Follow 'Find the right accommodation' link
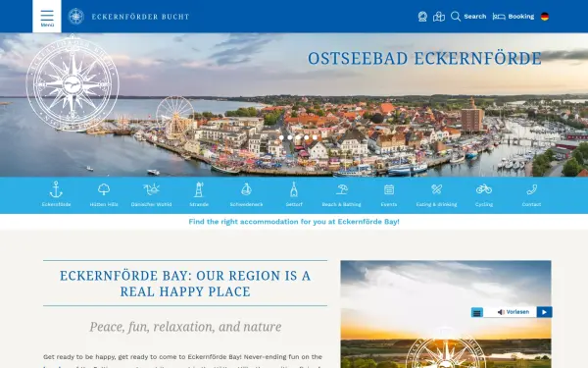The width and height of the screenshot is (588, 368). pyautogui.click(x=294, y=222)
